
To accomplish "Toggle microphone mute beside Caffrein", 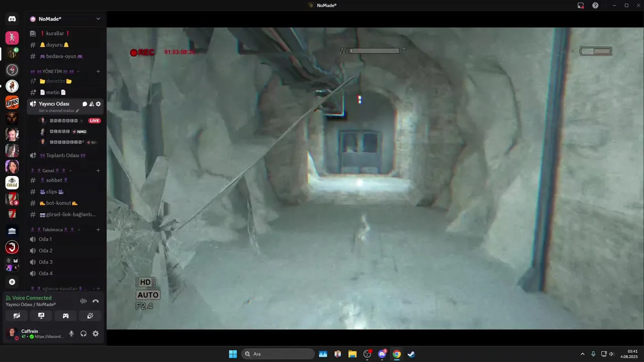I will point(71,333).
